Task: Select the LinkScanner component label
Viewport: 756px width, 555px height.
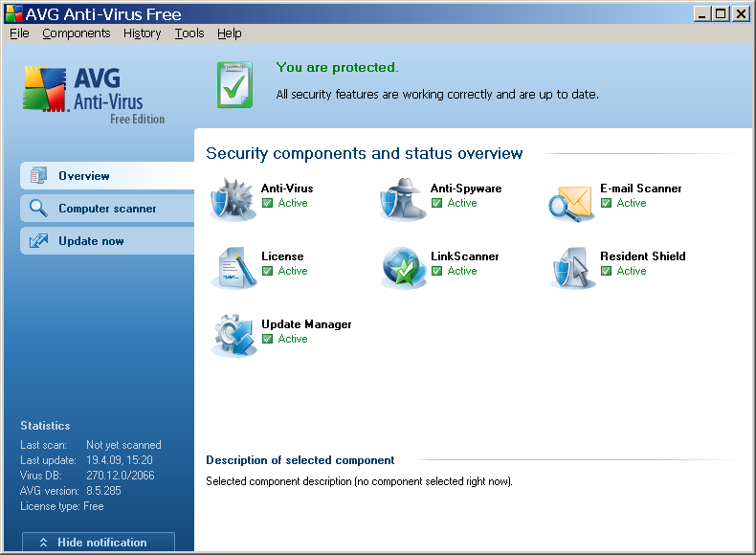Action: click(465, 256)
